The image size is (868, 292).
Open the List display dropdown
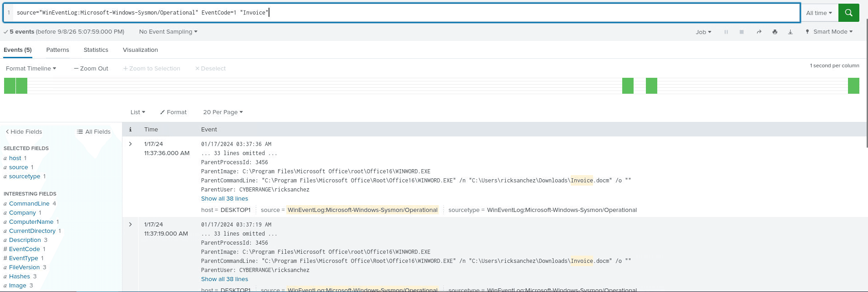137,112
